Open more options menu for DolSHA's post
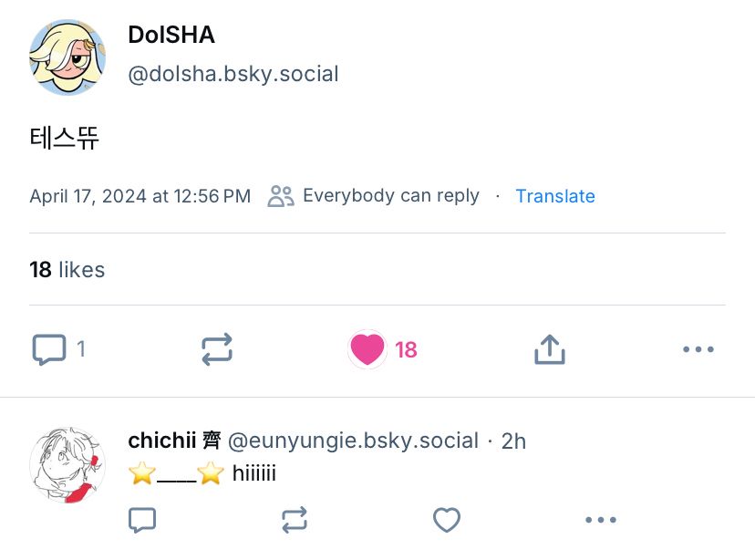 pos(698,349)
